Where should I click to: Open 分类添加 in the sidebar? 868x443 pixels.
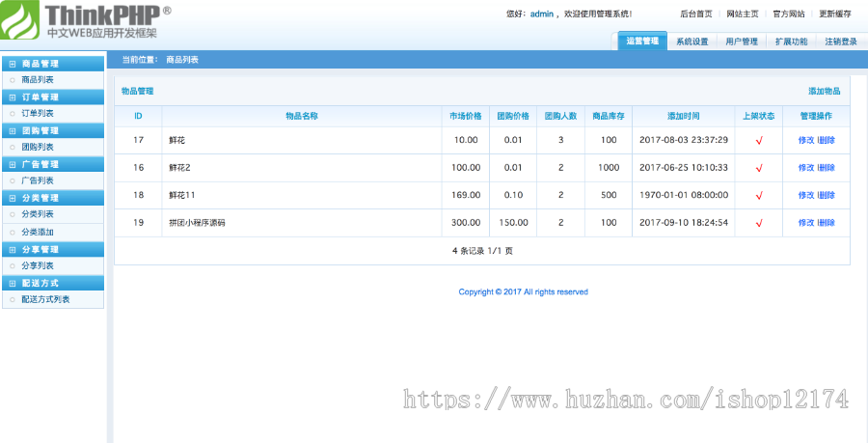click(x=38, y=232)
